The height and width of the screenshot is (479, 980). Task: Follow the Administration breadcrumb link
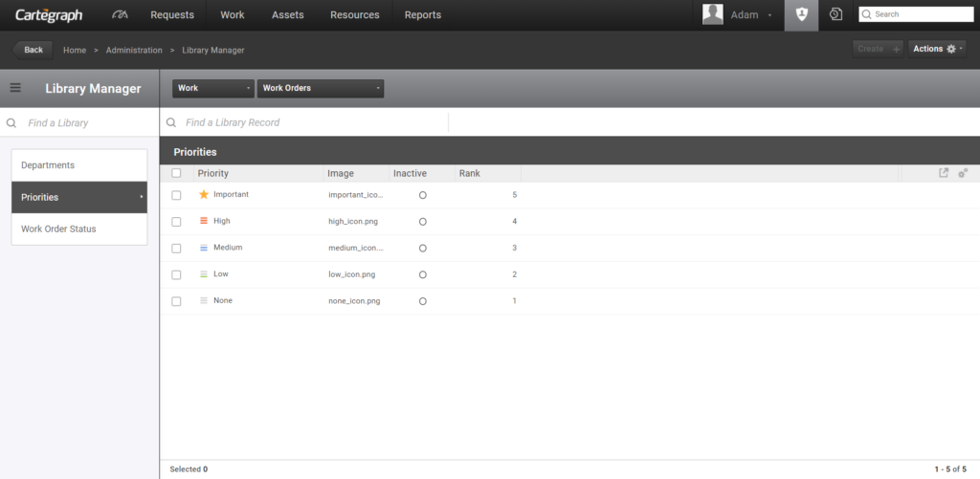coord(134,50)
